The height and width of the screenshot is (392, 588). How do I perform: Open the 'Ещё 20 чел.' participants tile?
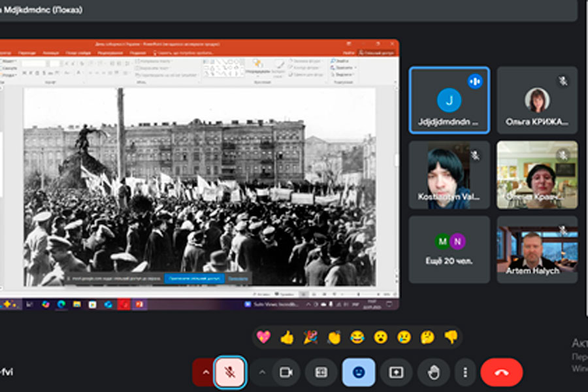tap(449, 250)
